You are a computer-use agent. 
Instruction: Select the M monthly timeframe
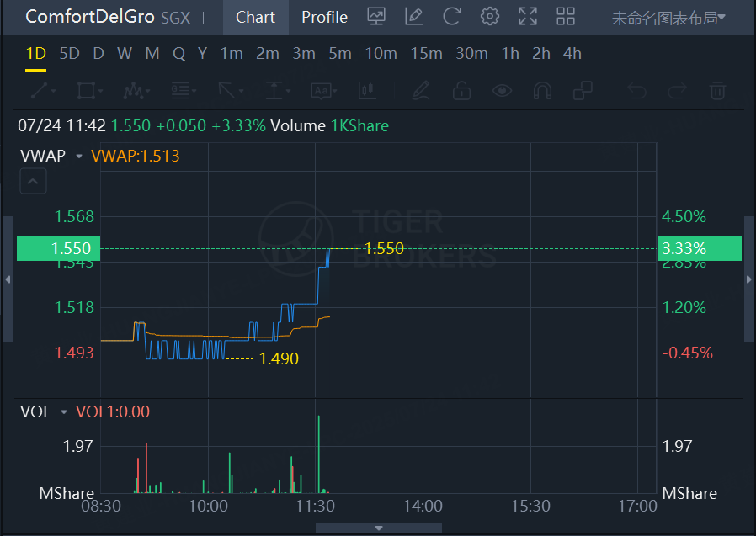(152, 54)
